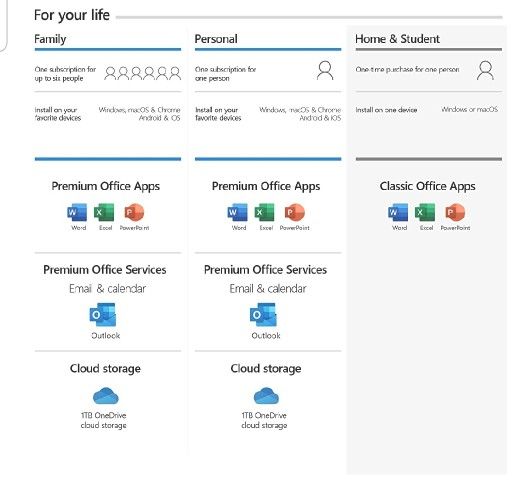The width and height of the screenshot is (520, 488).
Task: Click PowerPoint icon under Classic Office Apps
Action: pos(455,212)
